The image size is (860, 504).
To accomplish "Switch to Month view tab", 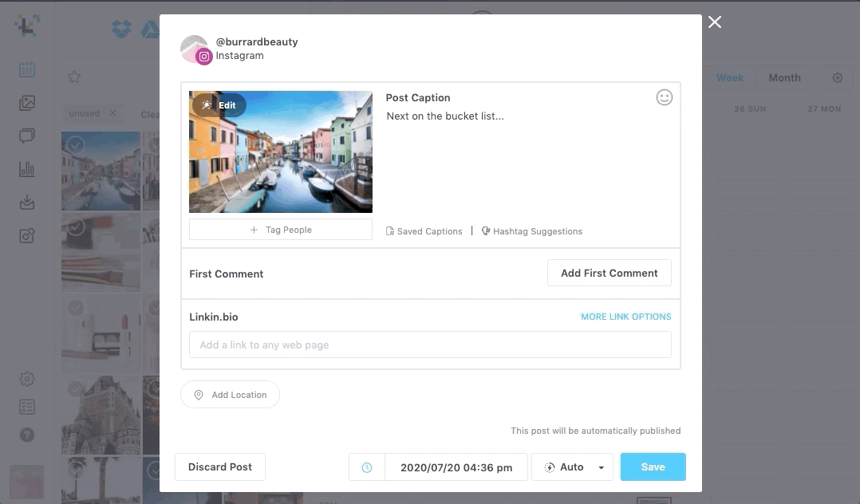I will coord(784,78).
